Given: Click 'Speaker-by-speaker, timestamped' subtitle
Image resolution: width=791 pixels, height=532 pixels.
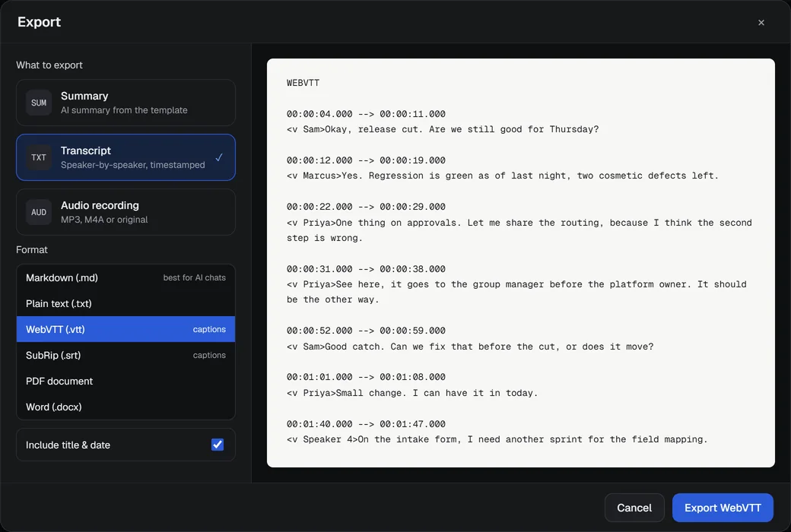Looking at the screenshot, I should [132, 165].
